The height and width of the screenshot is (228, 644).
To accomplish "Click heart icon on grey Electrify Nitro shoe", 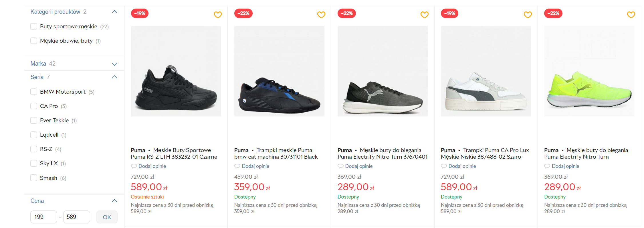I will 424,15.
